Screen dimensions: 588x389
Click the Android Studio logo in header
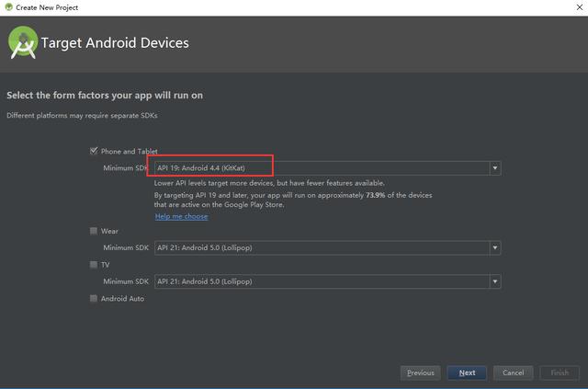click(23, 42)
